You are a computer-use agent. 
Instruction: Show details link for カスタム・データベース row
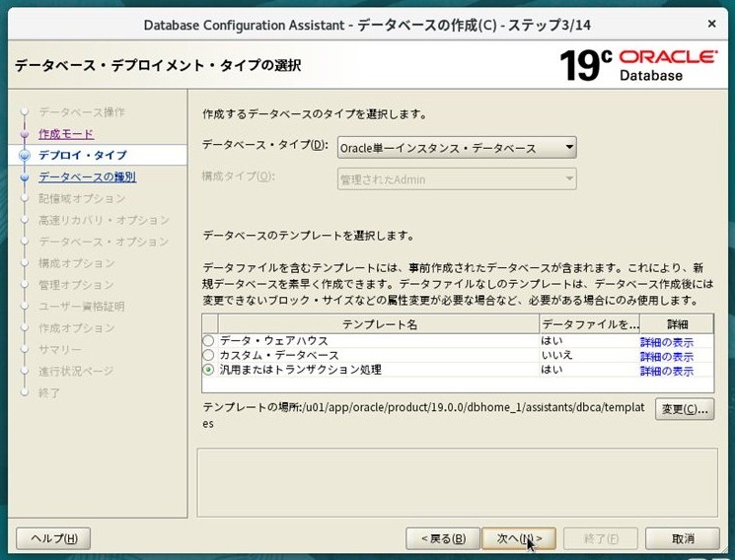[x=667, y=357]
